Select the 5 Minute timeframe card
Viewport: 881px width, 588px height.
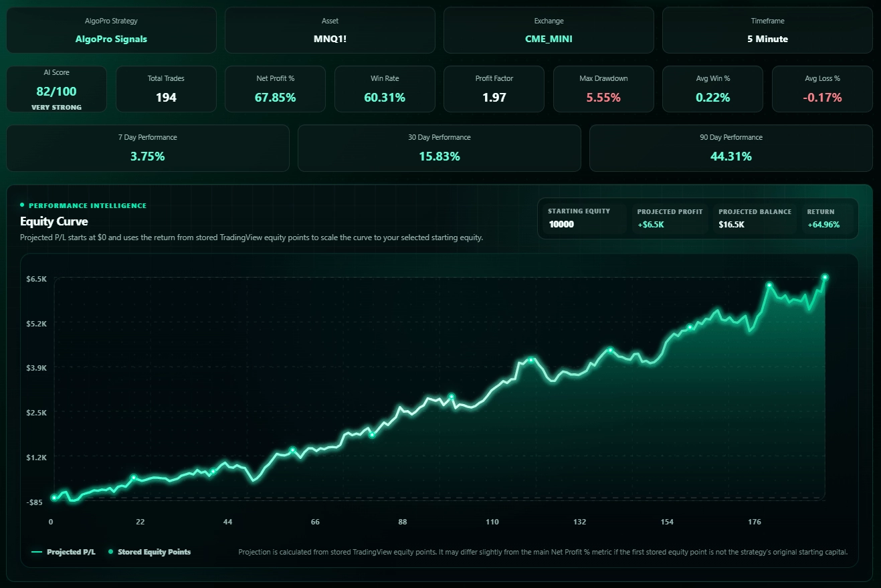767,30
